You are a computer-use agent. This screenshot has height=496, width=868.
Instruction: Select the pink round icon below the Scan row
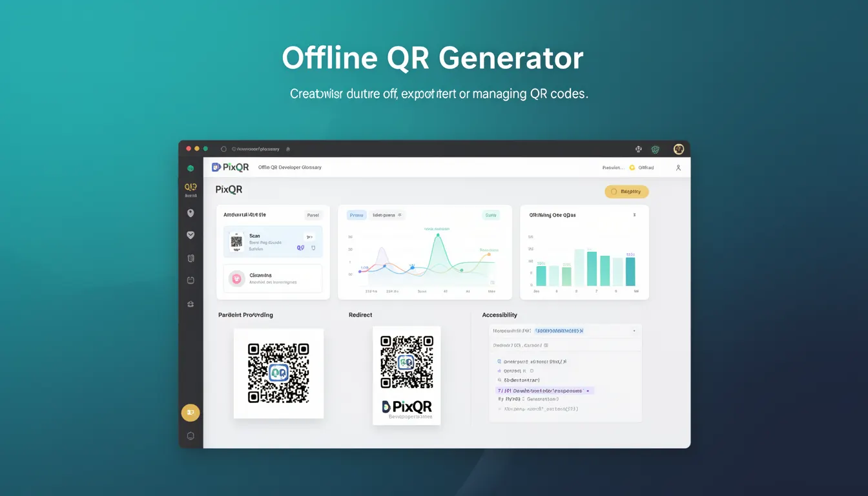[237, 278]
